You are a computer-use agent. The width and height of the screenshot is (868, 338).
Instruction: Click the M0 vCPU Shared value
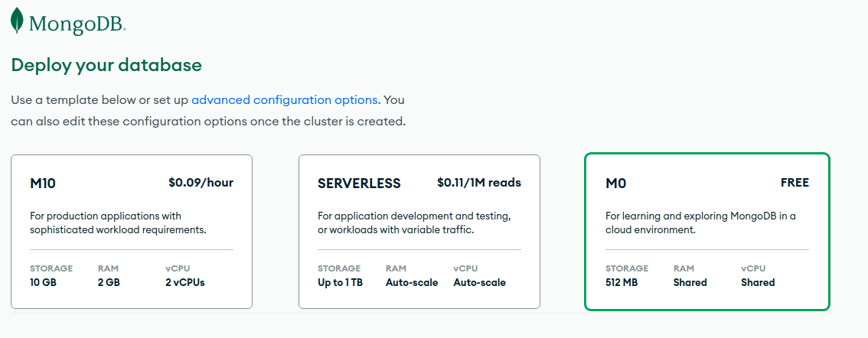pos(758,282)
